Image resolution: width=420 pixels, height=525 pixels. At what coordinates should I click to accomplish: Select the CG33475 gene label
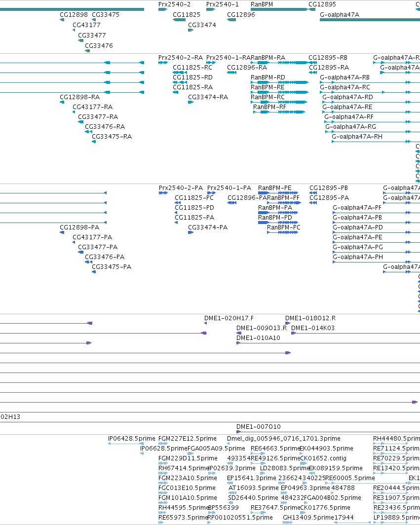pos(106,15)
